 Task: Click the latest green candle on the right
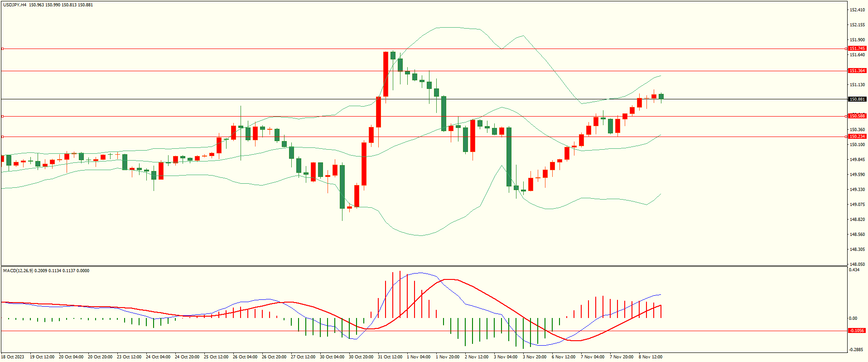point(661,96)
